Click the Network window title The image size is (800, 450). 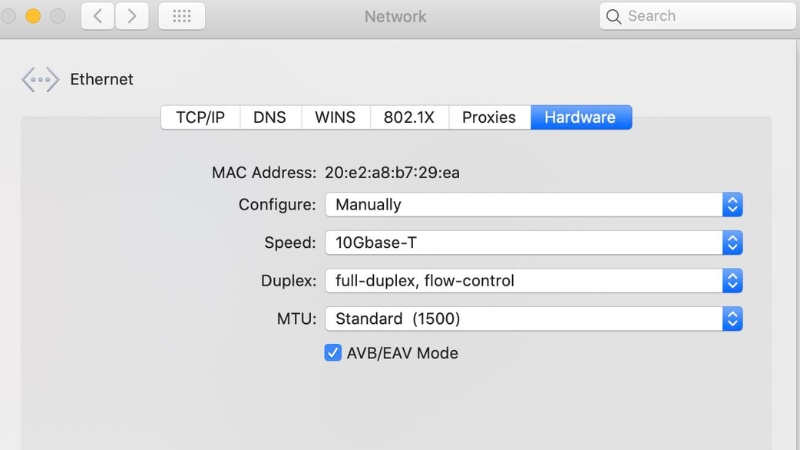[395, 16]
